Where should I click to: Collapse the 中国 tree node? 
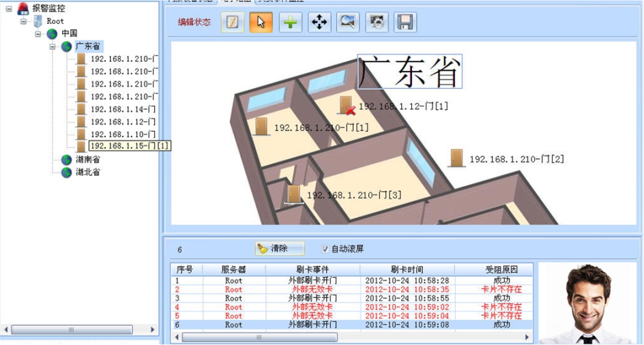click(x=38, y=34)
